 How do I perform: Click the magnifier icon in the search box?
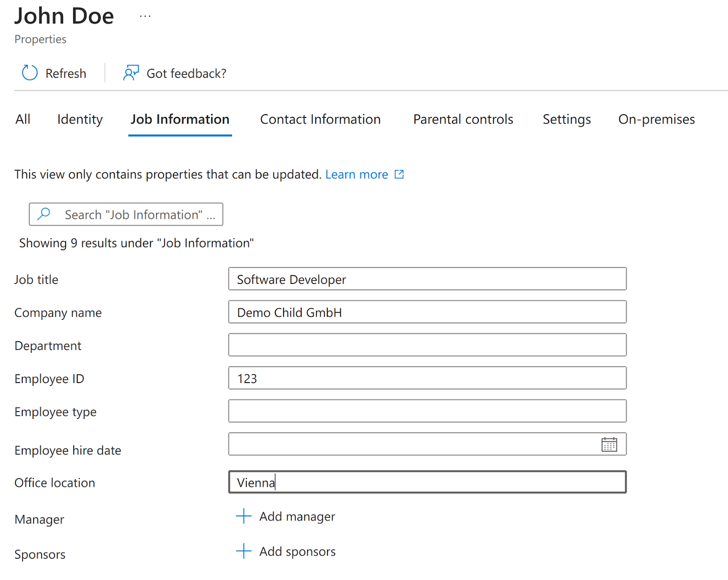44,214
